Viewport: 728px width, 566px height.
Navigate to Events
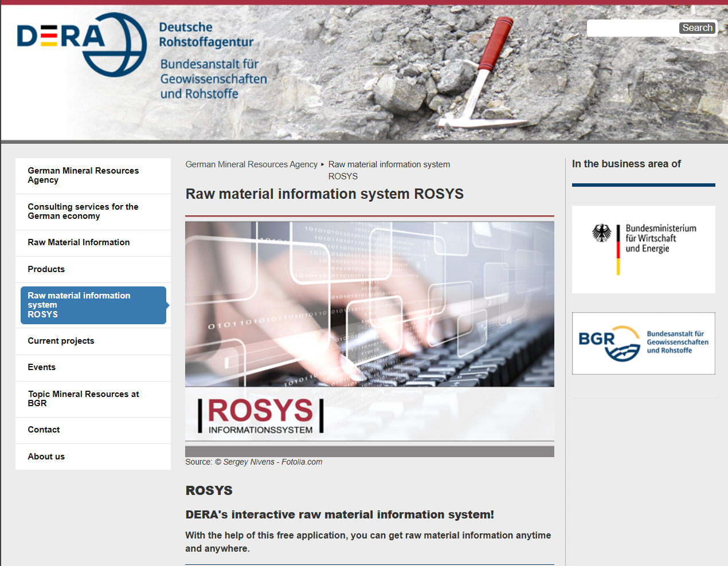pyautogui.click(x=93, y=368)
